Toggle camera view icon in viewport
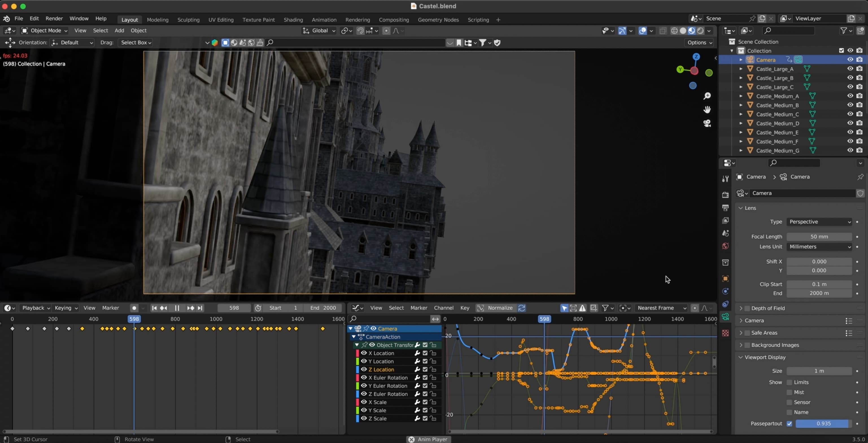868x443 pixels. [x=707, y=123]
